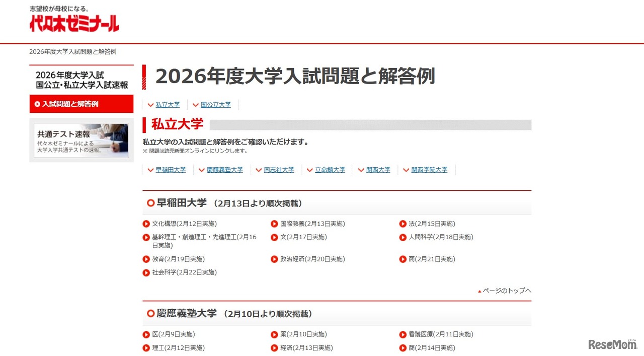Click the red arrow icon beside 経済(2月13日実施)

point(274,348)
